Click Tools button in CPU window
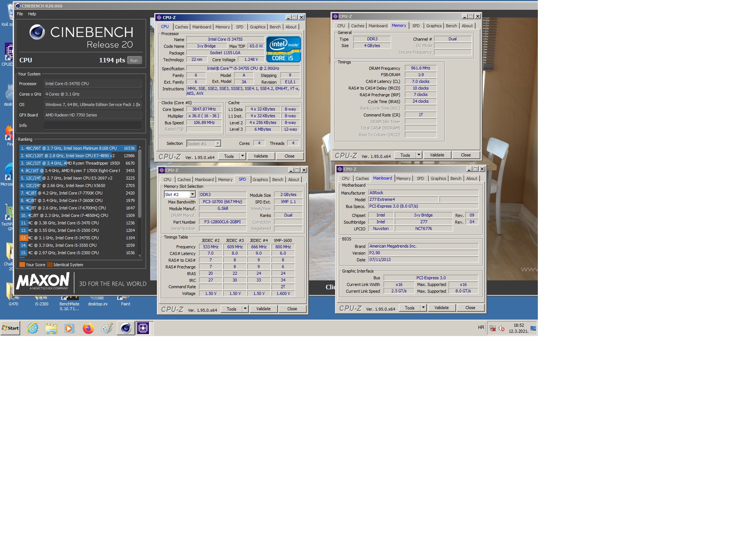The image size is (747, 560). click(229, 156)
